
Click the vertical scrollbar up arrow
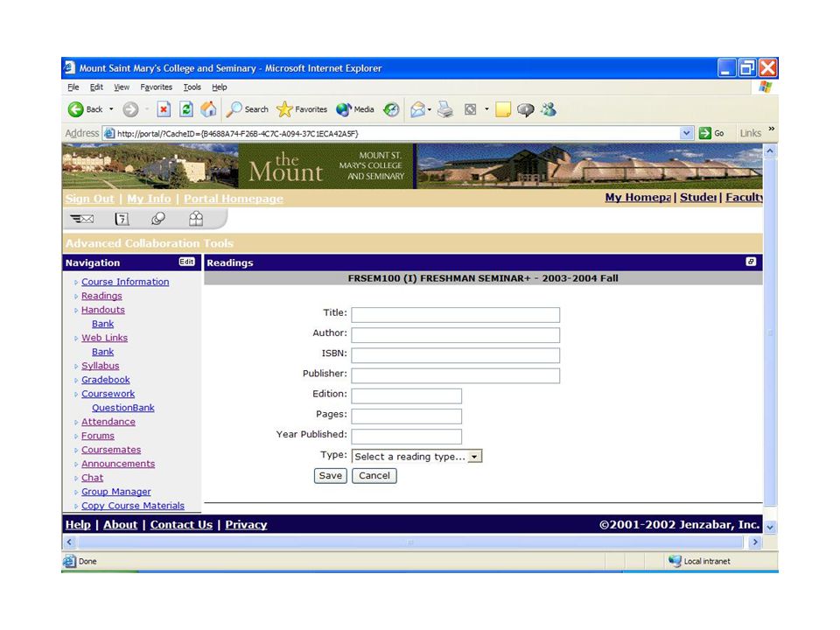(x=770, y=151)
